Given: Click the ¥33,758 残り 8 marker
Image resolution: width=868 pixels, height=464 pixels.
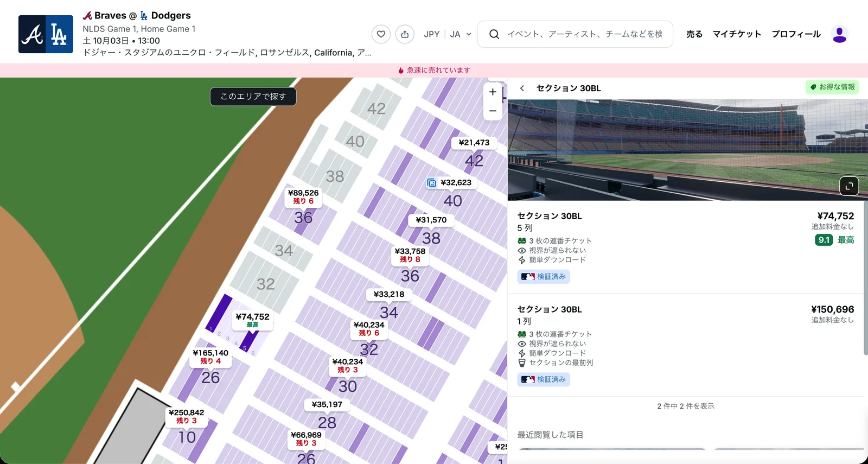Looking at the screenshot, I should coord(410,255).
